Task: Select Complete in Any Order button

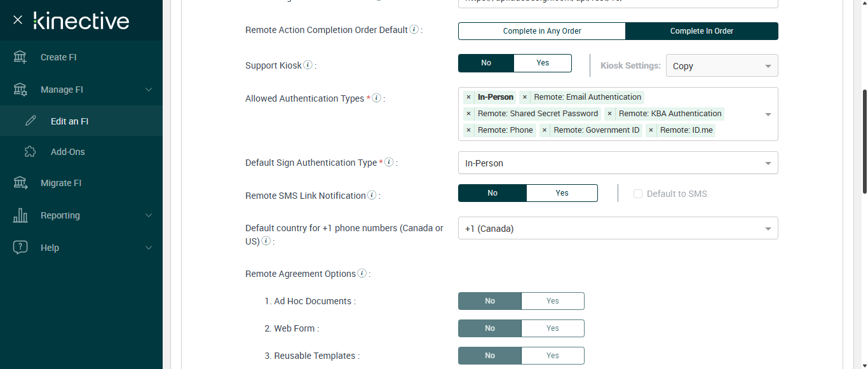Action: point(542,31)
